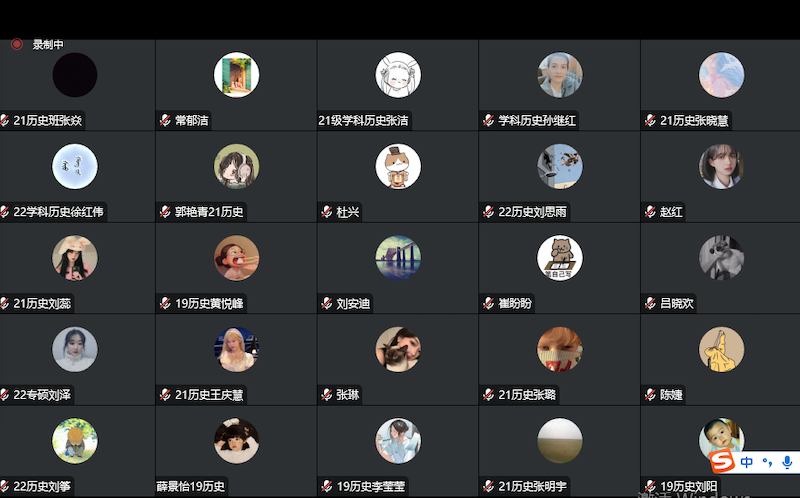Click muted mic icon beside 常郁洁

(x=165, y=120)
